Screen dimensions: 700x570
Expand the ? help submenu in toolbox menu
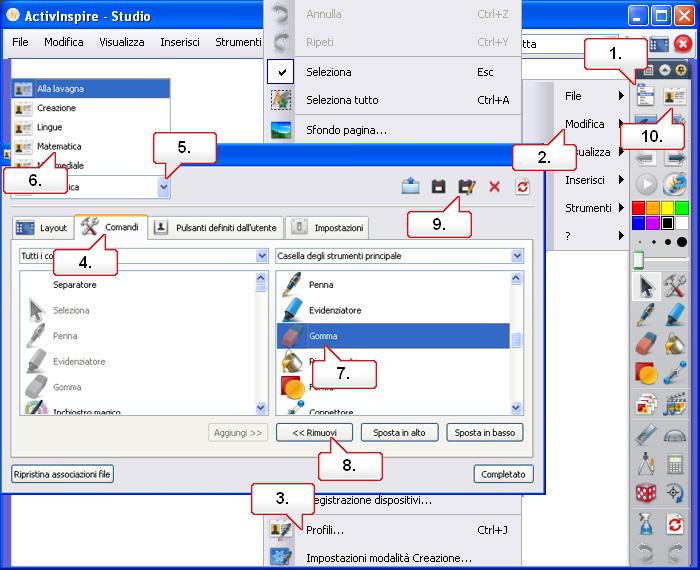pyautogui.click(x=621, y=236)
